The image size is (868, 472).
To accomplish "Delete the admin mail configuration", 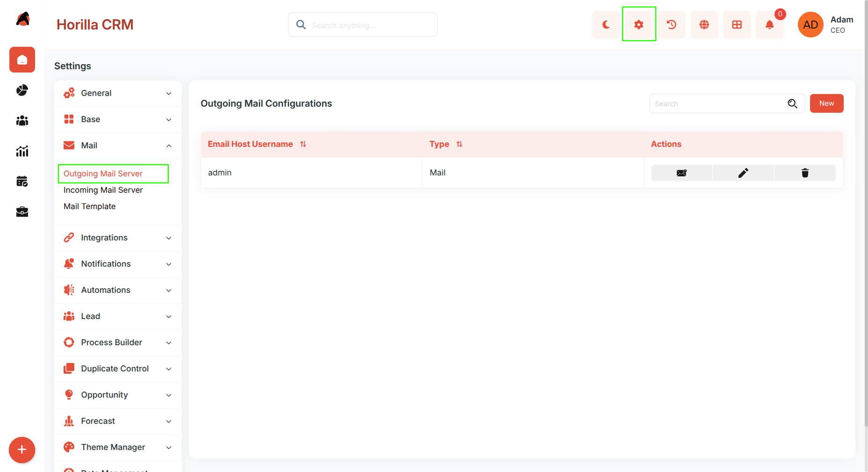I will pyautogui.click(x=805, y=173).
